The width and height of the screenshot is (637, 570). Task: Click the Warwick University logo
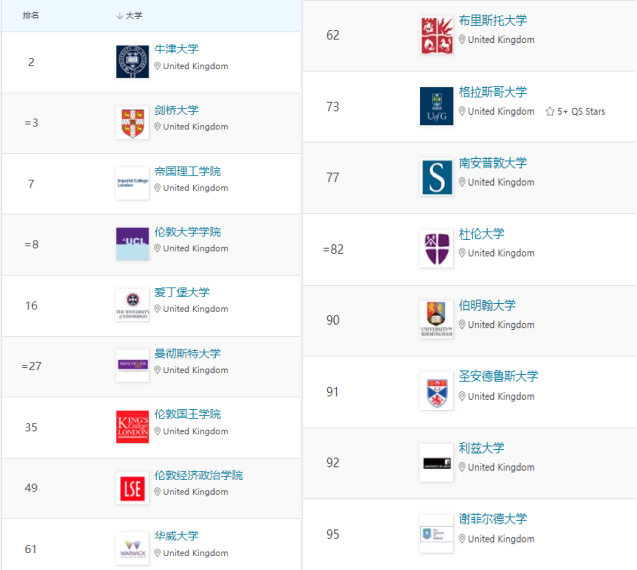[132, 548]
